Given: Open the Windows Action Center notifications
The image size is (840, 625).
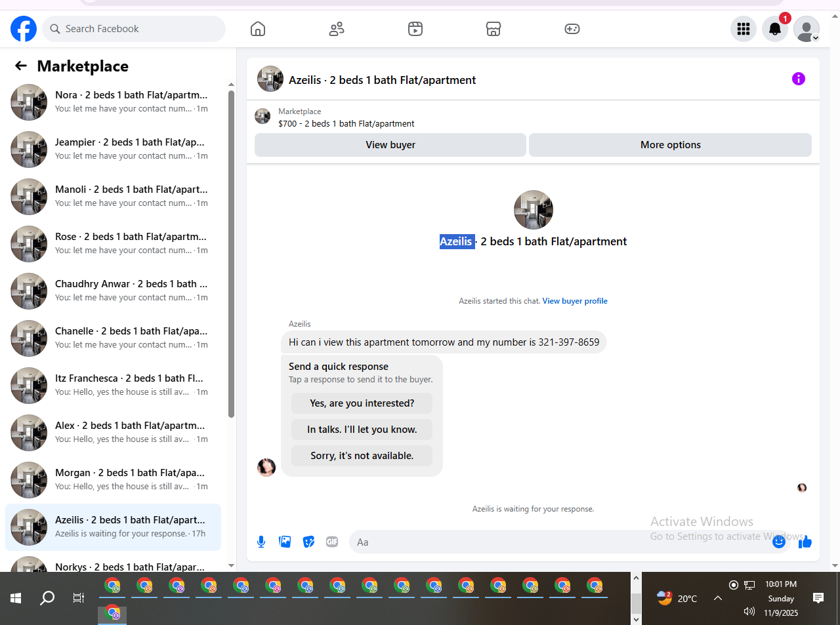Looking at the screenshot, I should click(818, 598).
